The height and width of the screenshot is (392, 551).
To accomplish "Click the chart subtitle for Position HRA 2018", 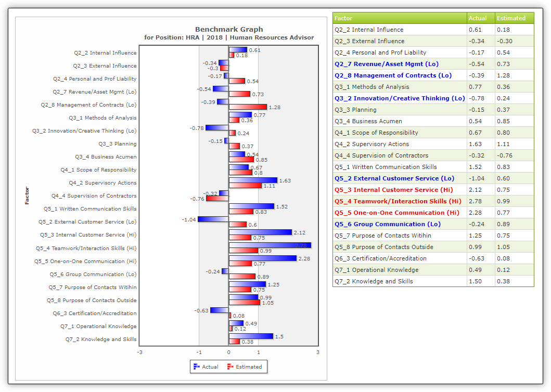I will click(x=229, y=37).
